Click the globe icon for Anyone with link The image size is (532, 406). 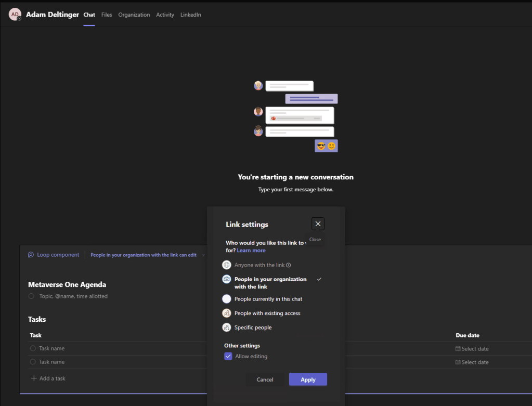pyautogui.click(x=227, y=265)
